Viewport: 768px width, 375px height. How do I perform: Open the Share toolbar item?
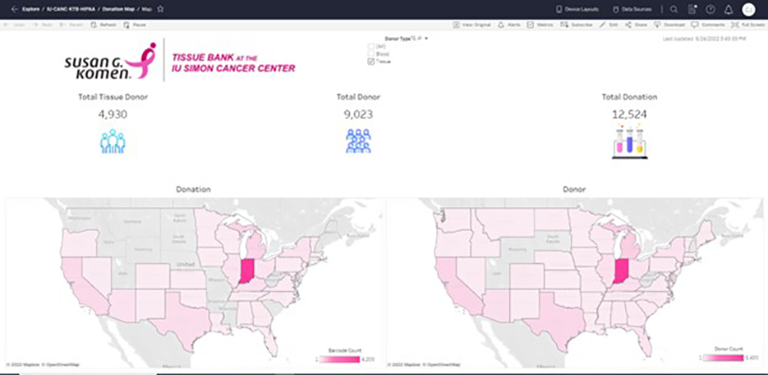pyautogui.click(x=636, y=24)
